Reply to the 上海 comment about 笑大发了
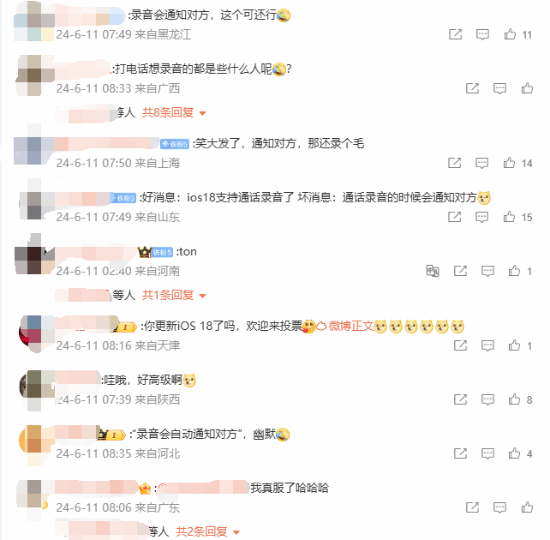The width and height of the screenshot is (550, 540). (482, 163)
